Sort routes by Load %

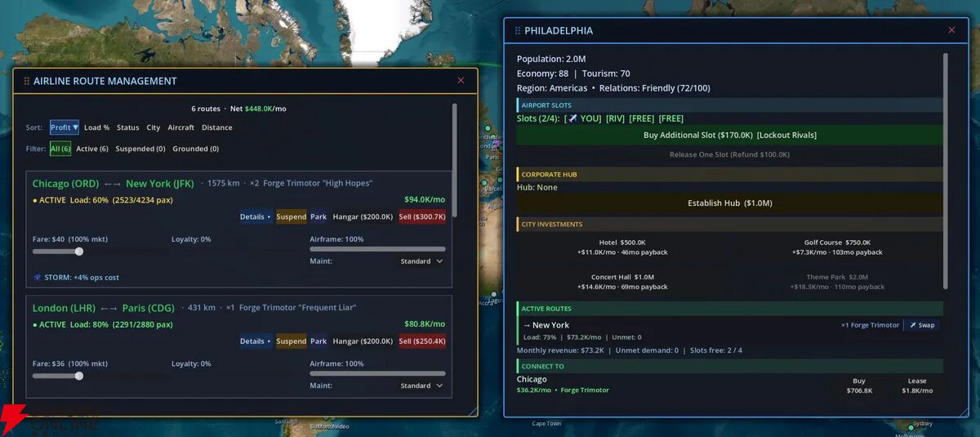96,127
